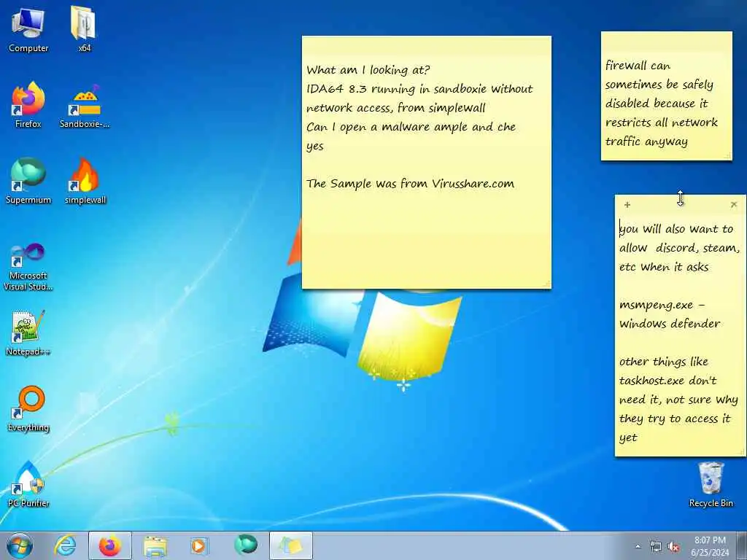Click the 'yes' line in the large note
This screenshot has height=560, width=747.
[315, 146]
